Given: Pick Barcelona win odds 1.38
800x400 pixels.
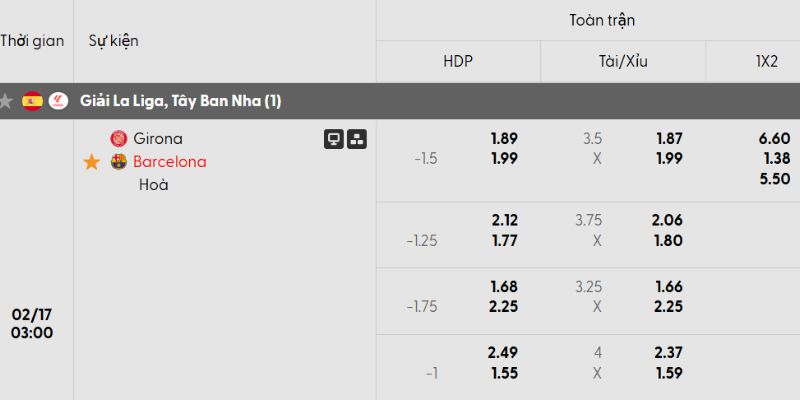Looking at the screenshot, I should click(775, 158).
